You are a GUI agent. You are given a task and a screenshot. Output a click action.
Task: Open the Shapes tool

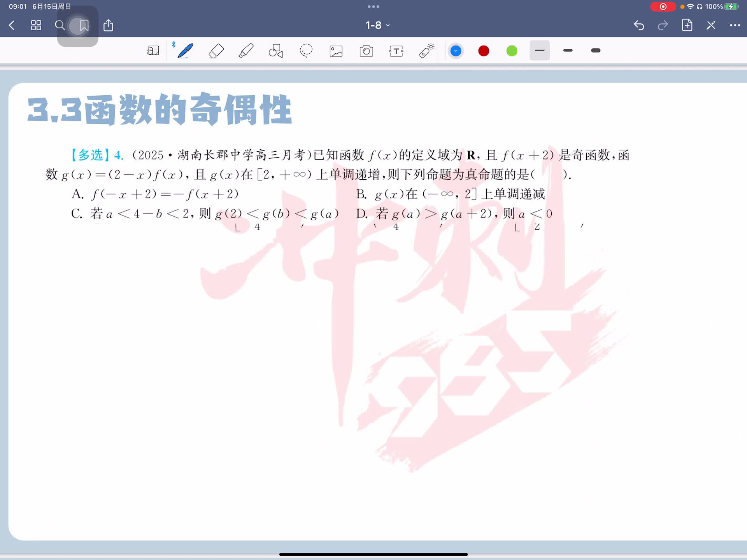(276, 51)
